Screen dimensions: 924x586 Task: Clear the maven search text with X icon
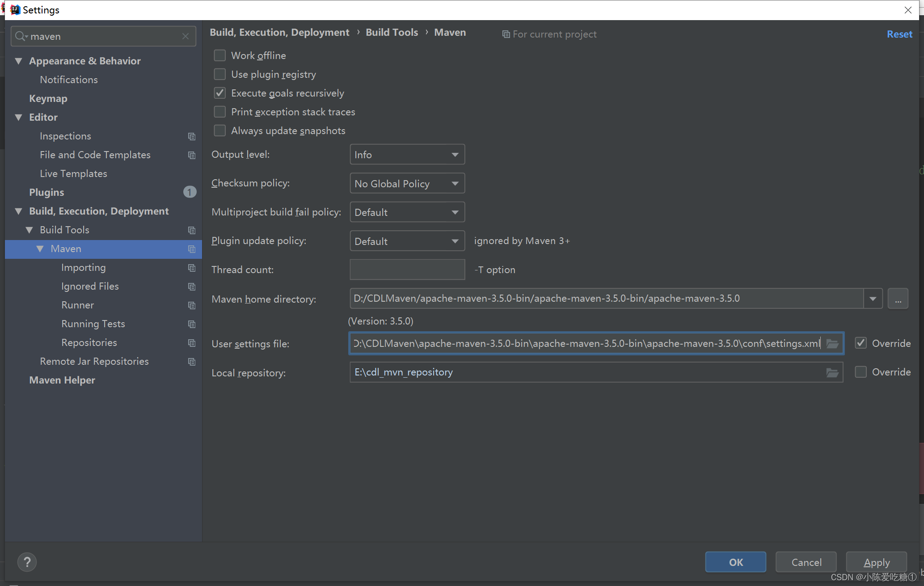pyautogui.click(x=186, y=36)
